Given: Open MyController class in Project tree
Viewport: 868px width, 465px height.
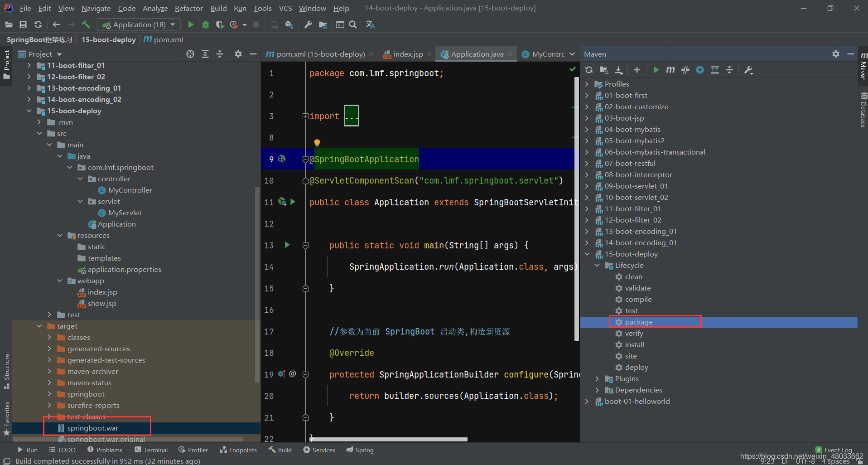Looking at the screenshot, I should pyautogui.click(x=130, y=190).
